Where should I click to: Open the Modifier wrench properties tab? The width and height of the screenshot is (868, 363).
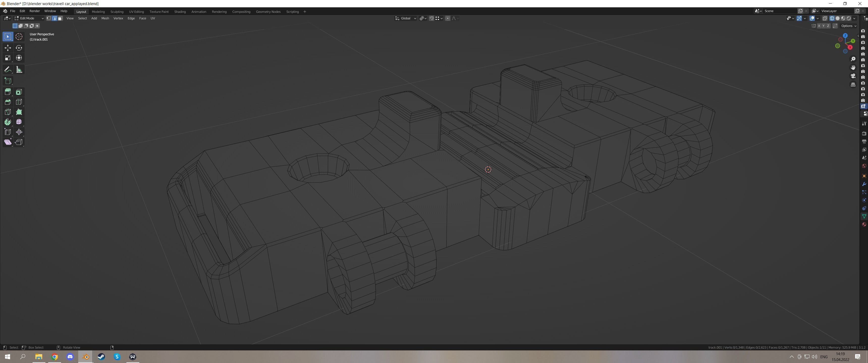pyautogui.click(x=864, y=184)
